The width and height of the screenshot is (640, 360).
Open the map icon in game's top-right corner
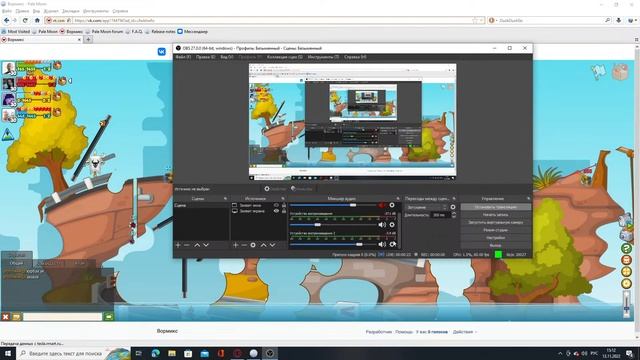599,72
